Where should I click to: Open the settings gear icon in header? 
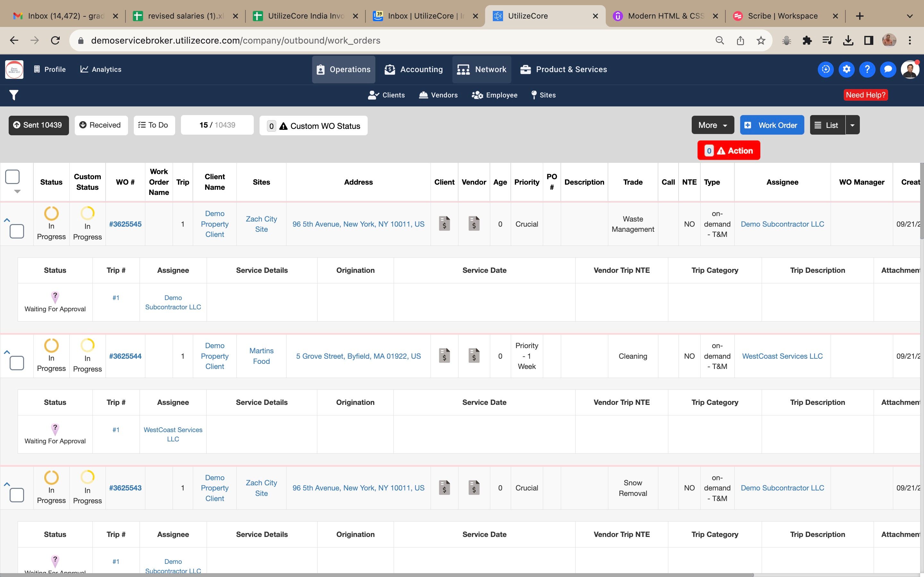[x=846, y=70]
